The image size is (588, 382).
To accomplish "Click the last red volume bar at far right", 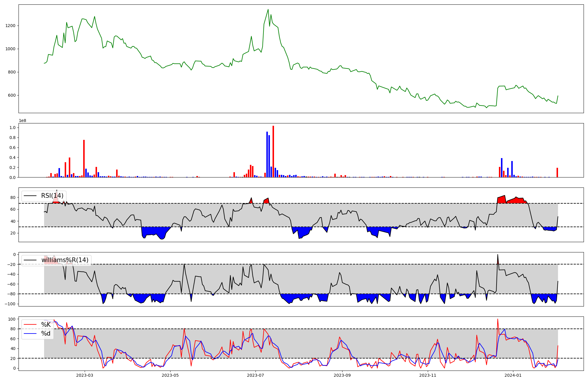I will pos(557,172).
